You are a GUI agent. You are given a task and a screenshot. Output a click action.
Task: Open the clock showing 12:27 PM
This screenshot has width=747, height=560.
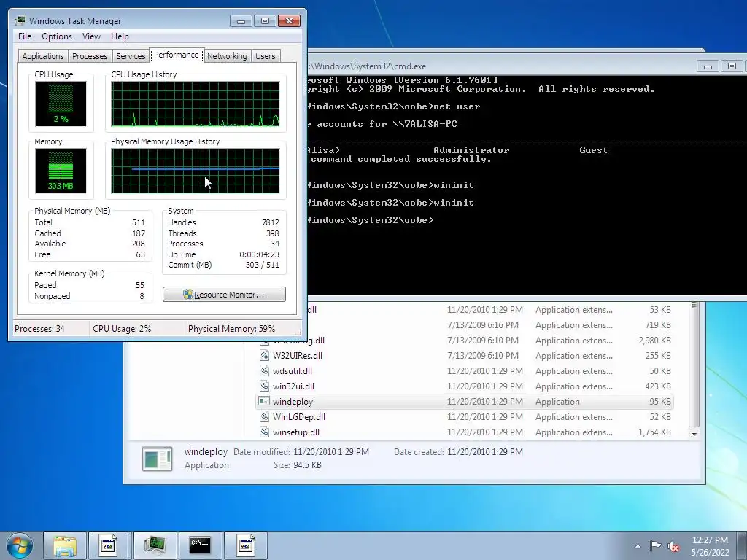click(710, 546)
